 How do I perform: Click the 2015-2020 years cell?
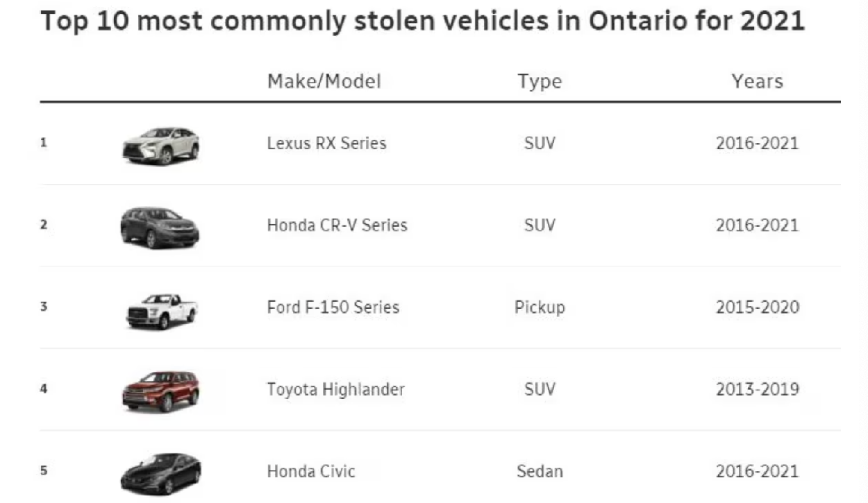click(x=758, y=307)
